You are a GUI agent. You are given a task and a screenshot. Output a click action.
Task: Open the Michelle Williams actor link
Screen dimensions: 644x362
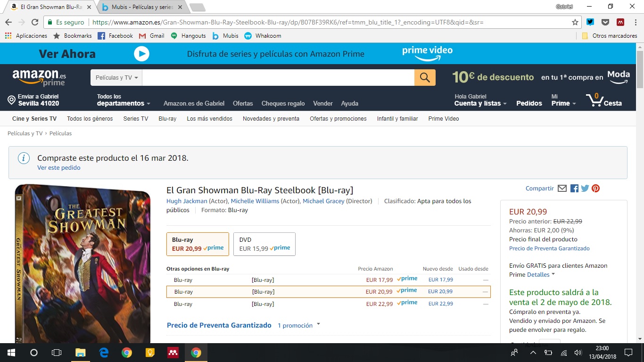[255, 201]
